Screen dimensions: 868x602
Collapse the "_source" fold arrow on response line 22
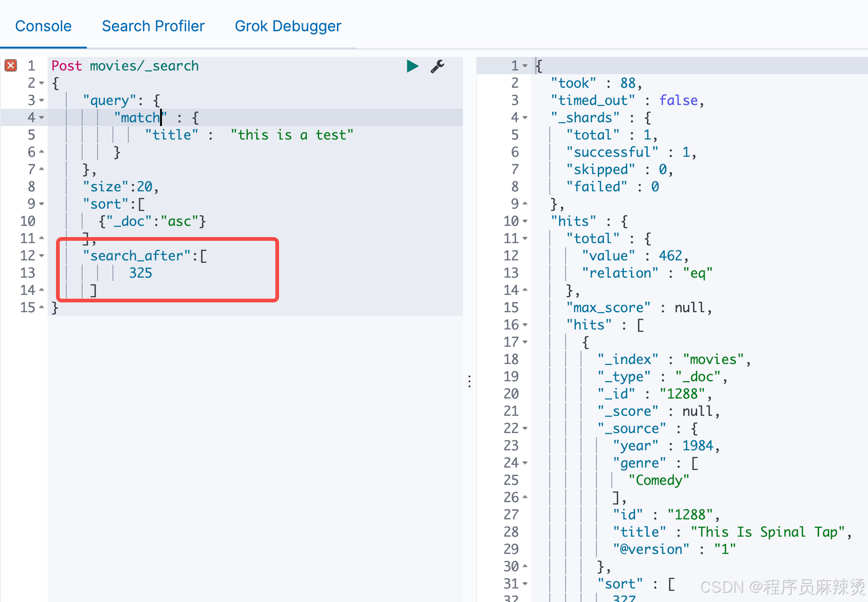(x=525, y=428)
